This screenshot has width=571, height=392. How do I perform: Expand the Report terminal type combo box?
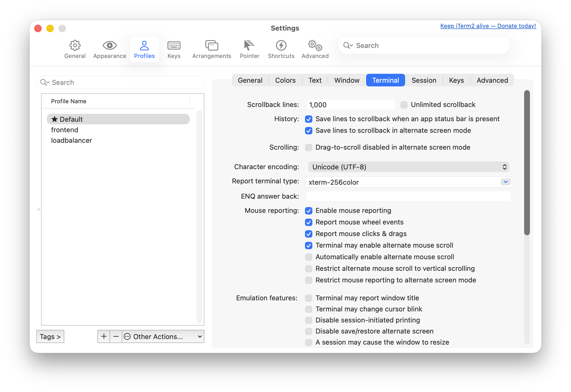(505, 182)
